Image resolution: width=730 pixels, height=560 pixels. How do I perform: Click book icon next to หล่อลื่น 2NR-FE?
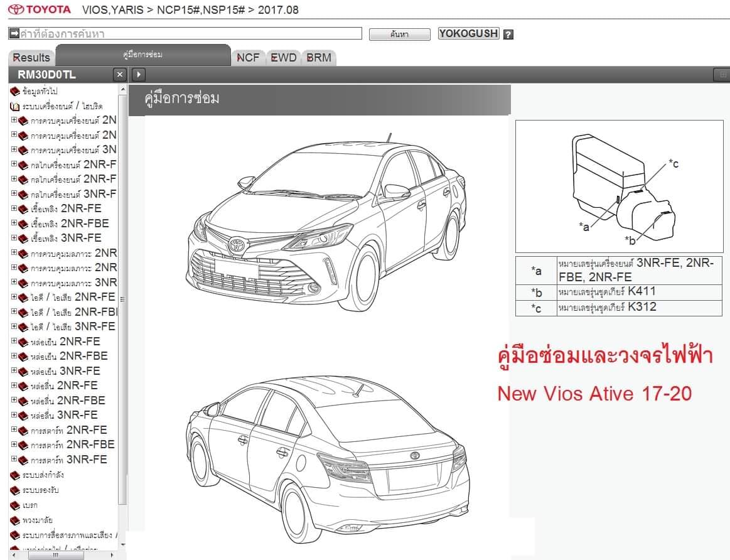(x=23, y=386)
